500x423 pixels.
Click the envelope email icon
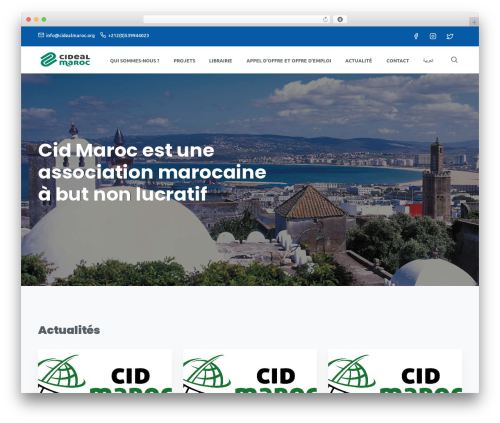(x=41, y=35)
